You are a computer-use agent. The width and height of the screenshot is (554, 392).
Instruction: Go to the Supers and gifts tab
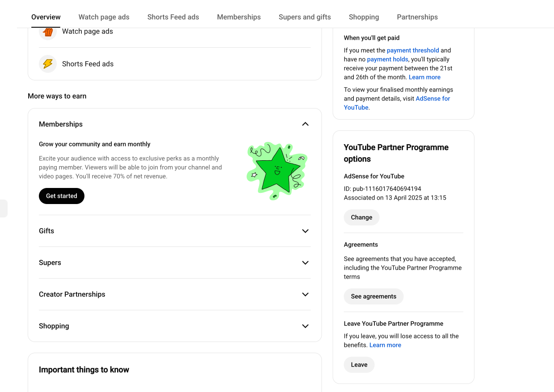click(305, 17)
